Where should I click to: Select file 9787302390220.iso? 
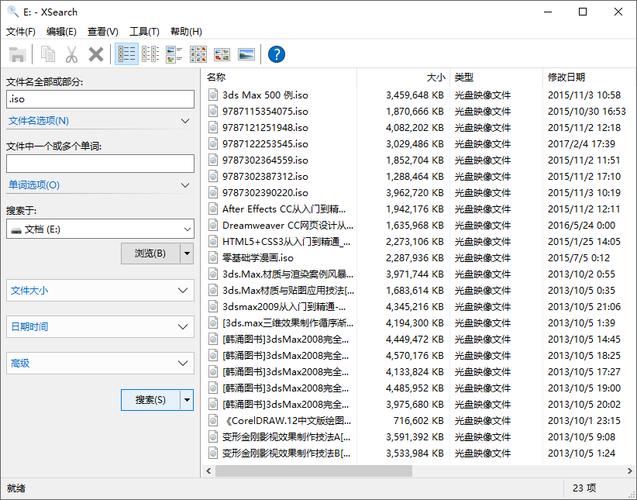click(x=265, y=193)
